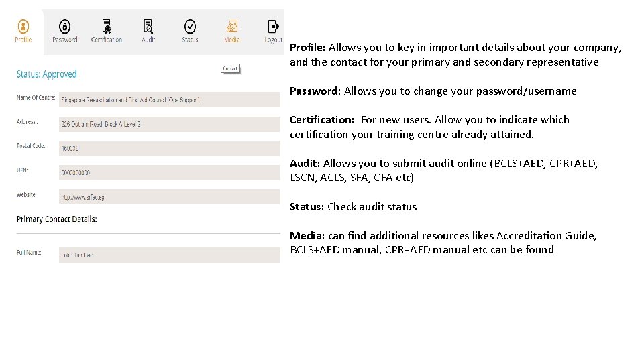Select the Logout exit icon
644x362 pixels.
273,27
